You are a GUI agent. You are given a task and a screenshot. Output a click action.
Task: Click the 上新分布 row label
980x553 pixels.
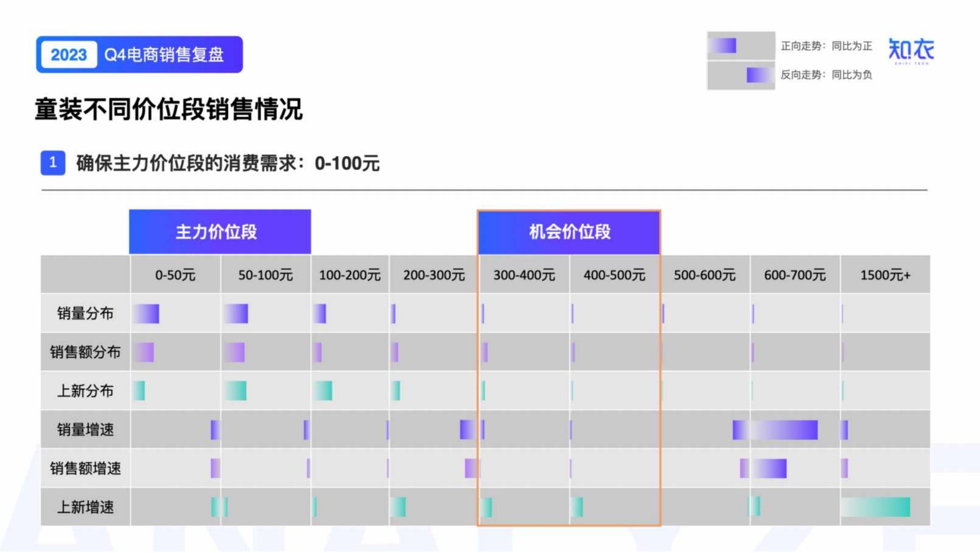(85, 391)
